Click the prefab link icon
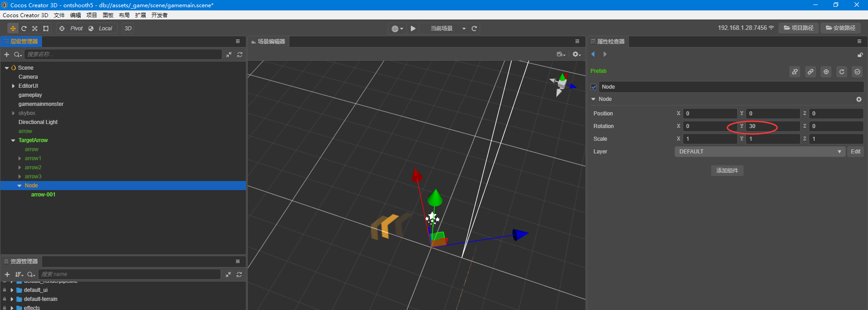Screen dimensions: 868x310 tap(811, 72)
